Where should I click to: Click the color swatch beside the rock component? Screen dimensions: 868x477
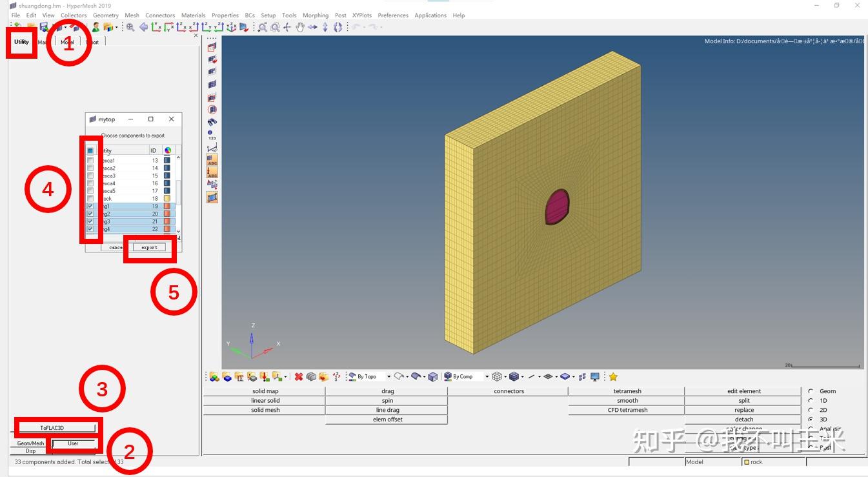(168, 198)
